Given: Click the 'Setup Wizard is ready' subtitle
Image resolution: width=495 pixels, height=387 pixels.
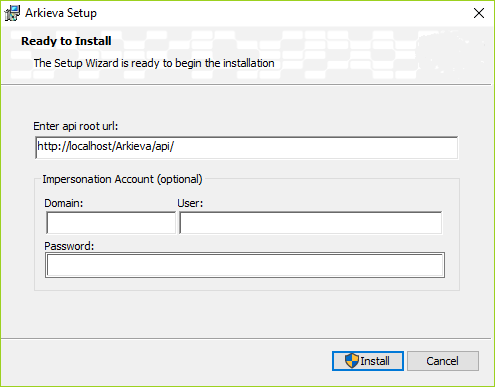Looking at the screenshot, I should tap(154, 63).
